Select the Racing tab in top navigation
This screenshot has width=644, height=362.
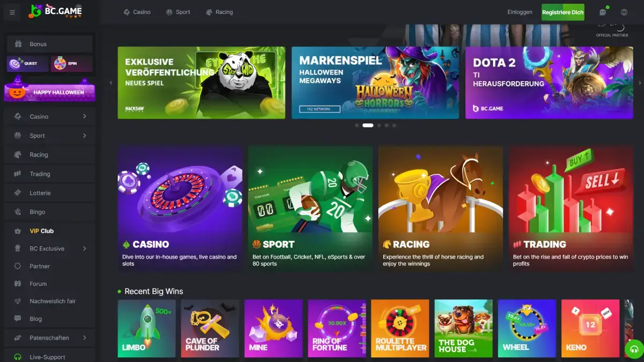[219, 12]
